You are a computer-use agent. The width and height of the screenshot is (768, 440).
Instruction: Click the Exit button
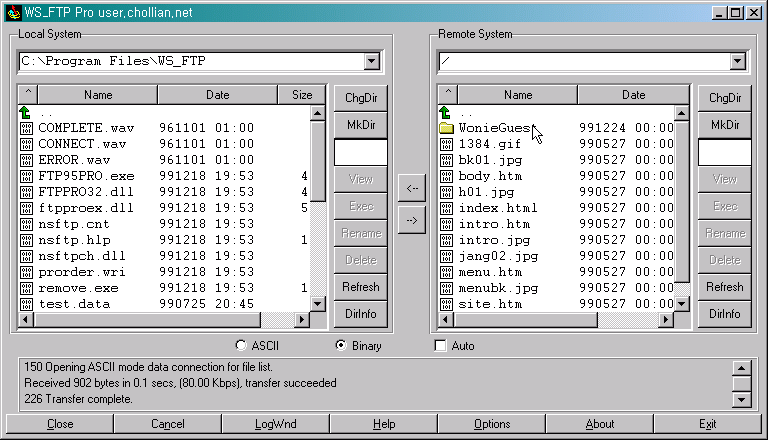tap(708, 424)
